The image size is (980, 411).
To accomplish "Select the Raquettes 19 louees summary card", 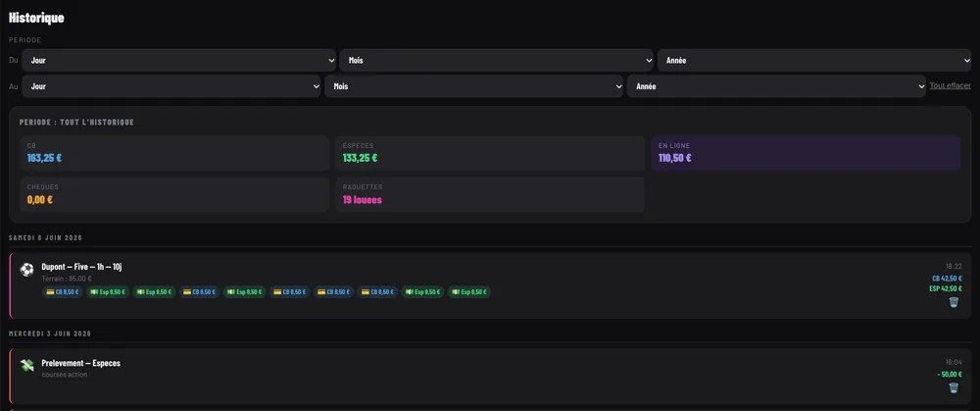I will coord(490,194).
